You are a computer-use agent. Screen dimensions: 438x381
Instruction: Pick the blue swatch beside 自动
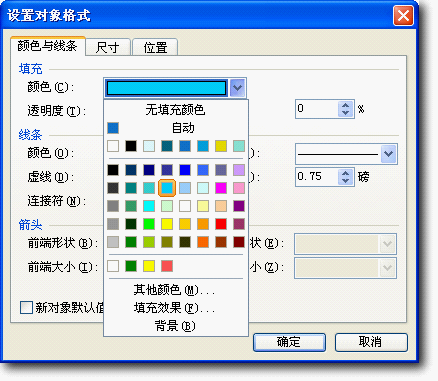point(113,128)
